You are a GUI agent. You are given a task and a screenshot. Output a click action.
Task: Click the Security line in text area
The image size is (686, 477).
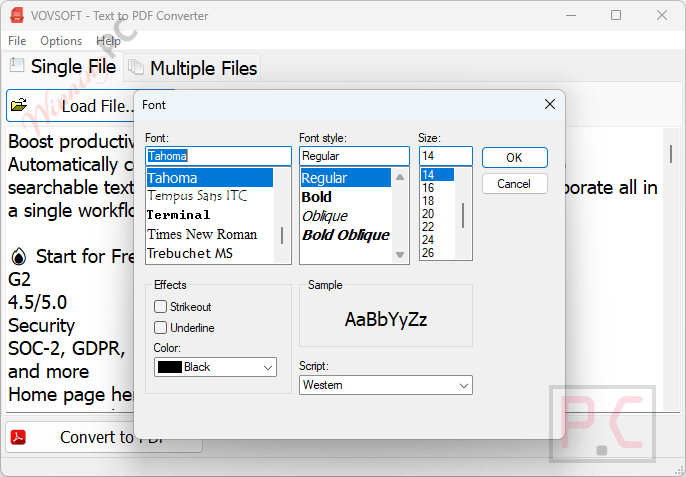coord(42,326)
